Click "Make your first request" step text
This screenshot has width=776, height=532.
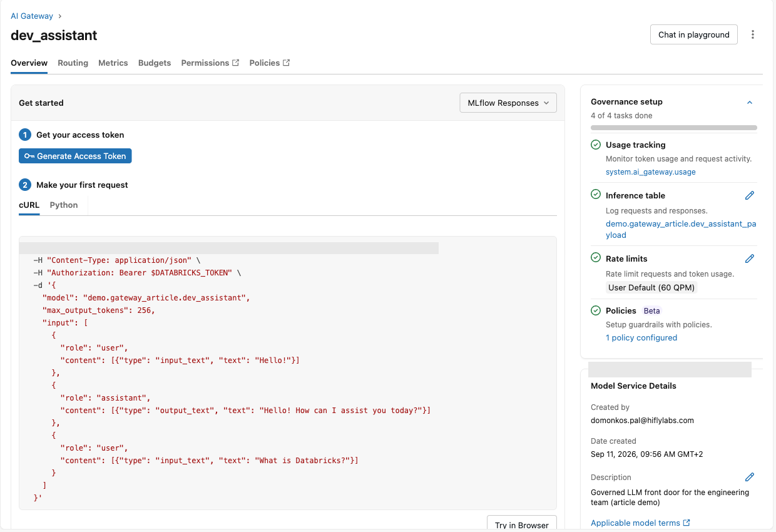click(82, 185)
